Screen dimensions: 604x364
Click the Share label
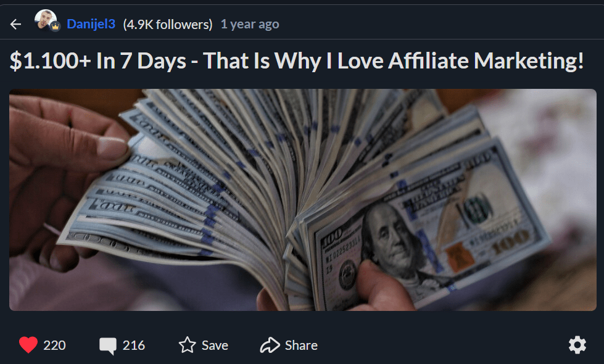coord(301,345)
